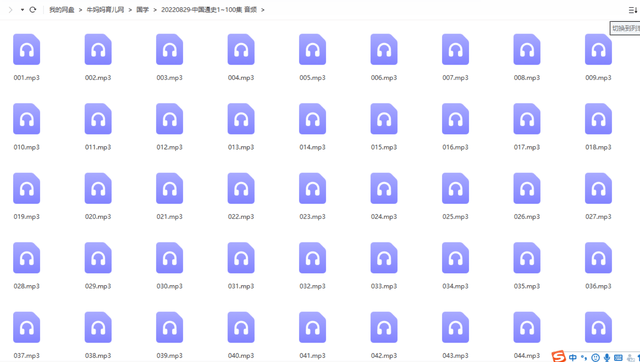Click the 038.mp3 file name
The height and width of the screenshot is (362, 640).
pyautogui.click(x=98, y=355)
